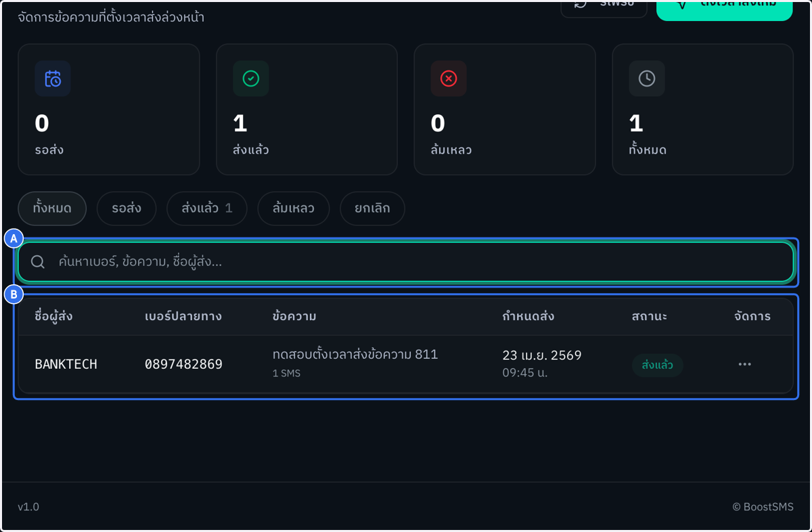
Task: Open the three-dot actions menu for BANKTECH
Action: click(745, 364)
